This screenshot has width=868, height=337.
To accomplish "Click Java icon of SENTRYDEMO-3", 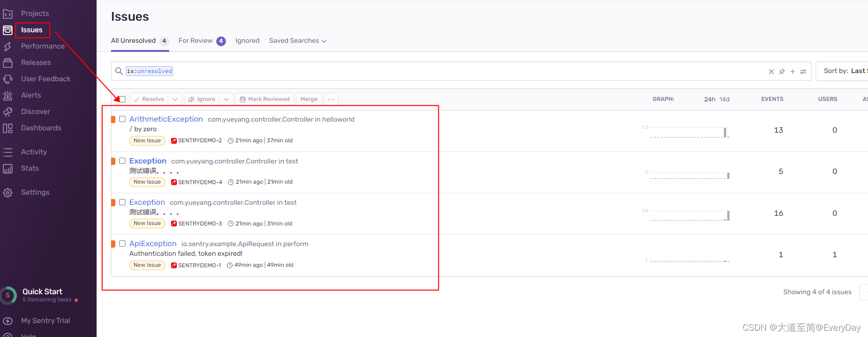I will (x=174, y=224).
